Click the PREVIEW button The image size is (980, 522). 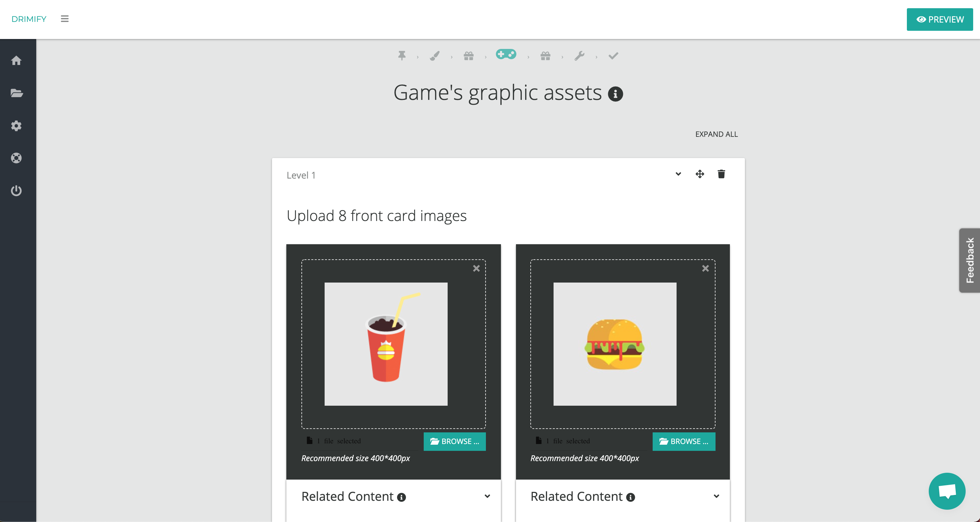939,19
